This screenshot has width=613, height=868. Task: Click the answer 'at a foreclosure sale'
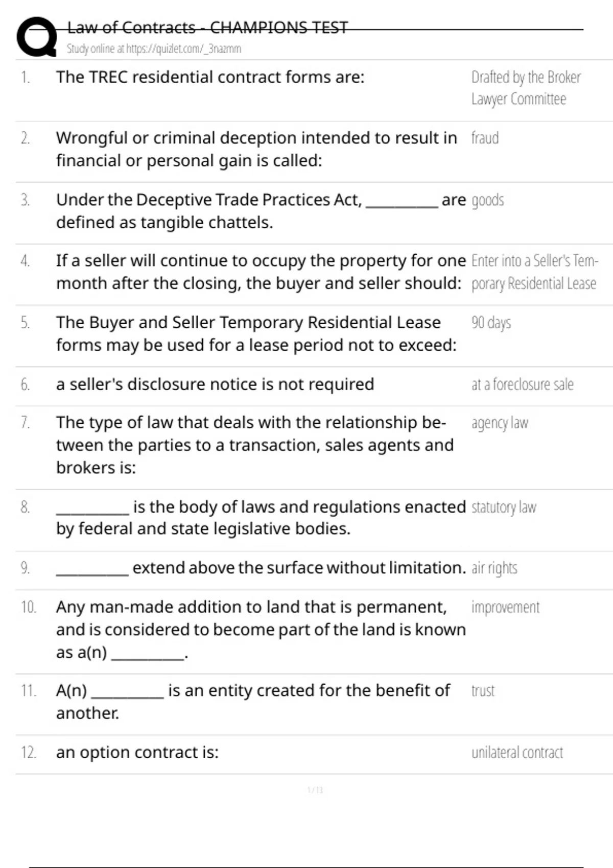tap(522, 384)
